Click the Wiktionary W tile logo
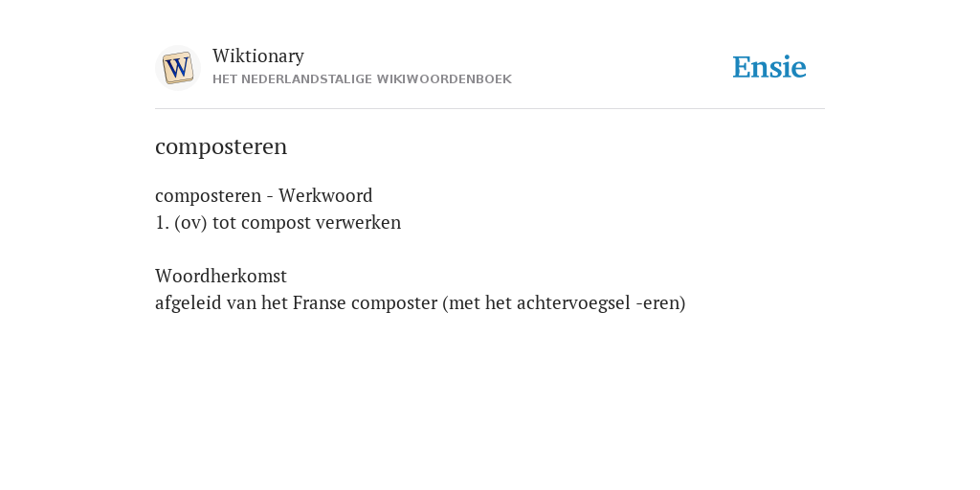The height and width of the screenshot is (490, 980). pyautogui.click(x=177, y=68)
